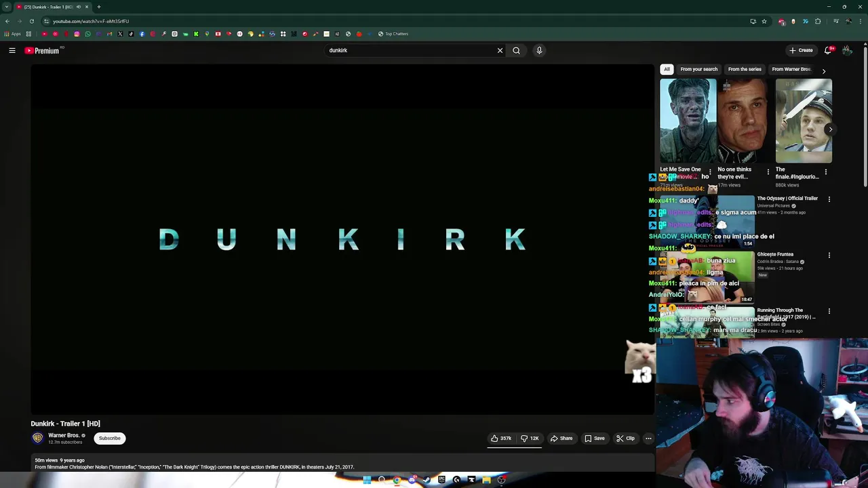Open options for The Odyssey Official Trailer
The height and width of the screenshot is (488, 868).
point(829,199)
